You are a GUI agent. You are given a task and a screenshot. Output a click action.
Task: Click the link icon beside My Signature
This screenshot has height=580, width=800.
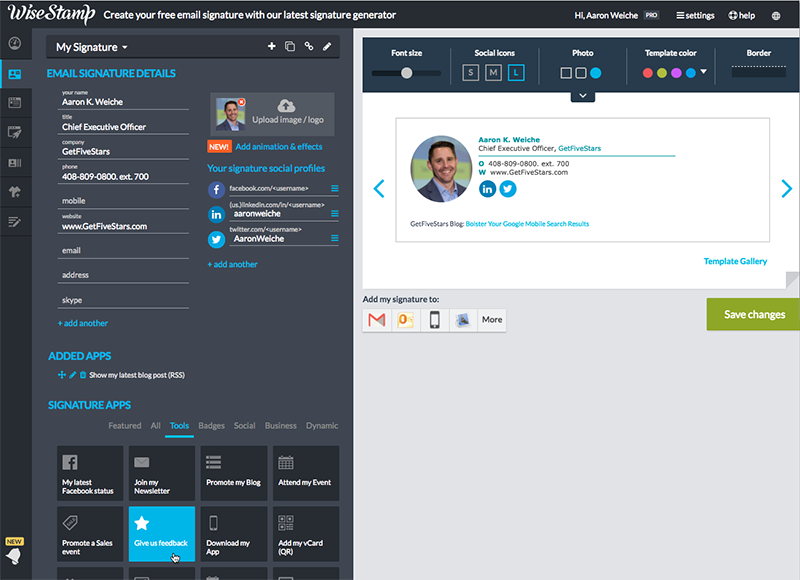[309, 46]
